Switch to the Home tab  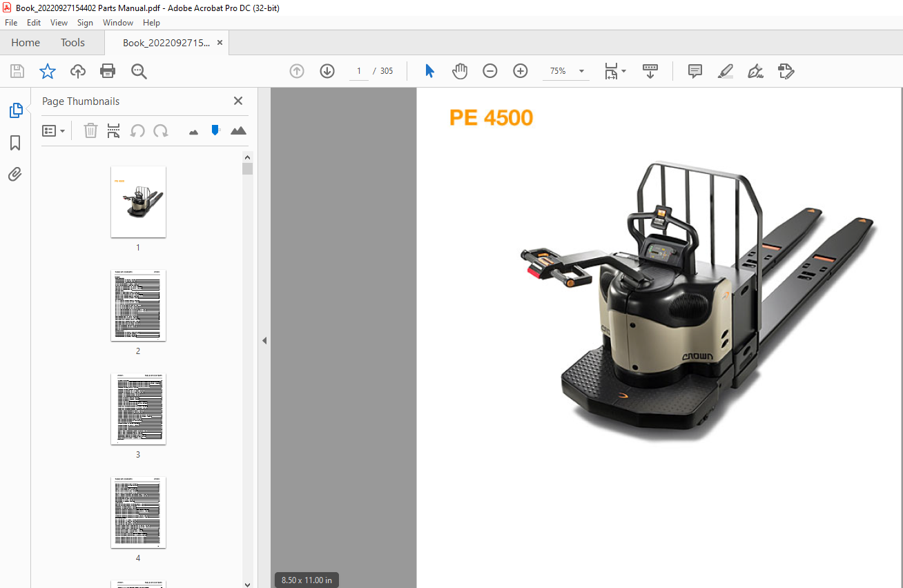tap(26, 43)
